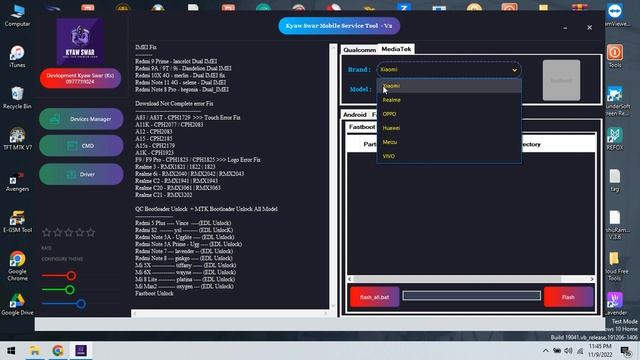Show hidden system tray icons
640x360 pixels.
(x=545, y=351)
